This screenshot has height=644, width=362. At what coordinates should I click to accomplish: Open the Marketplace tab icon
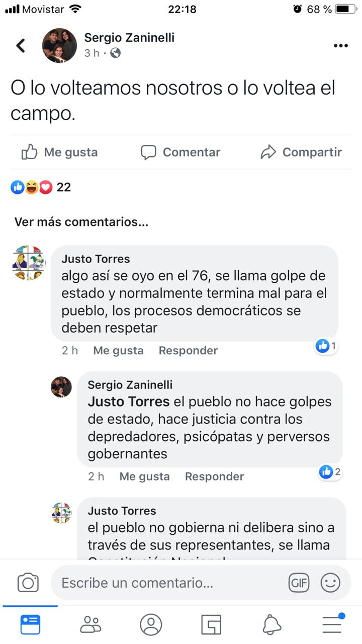[211, 624]
